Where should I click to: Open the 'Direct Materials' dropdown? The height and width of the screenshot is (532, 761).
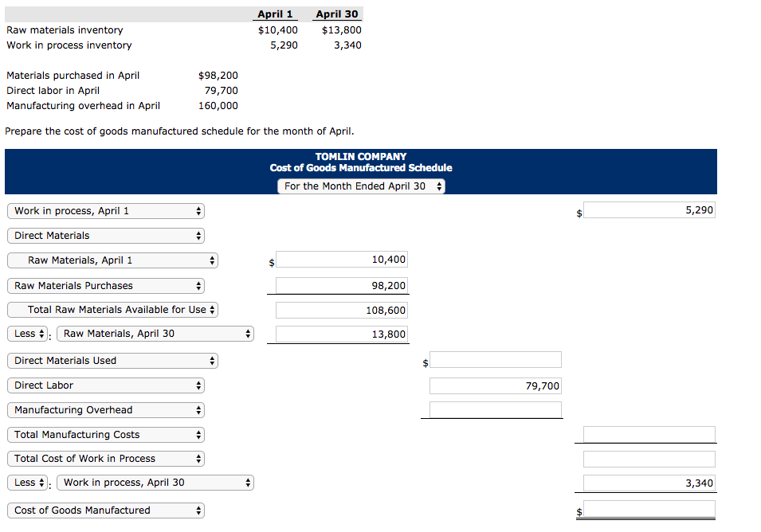click(106, 236)
